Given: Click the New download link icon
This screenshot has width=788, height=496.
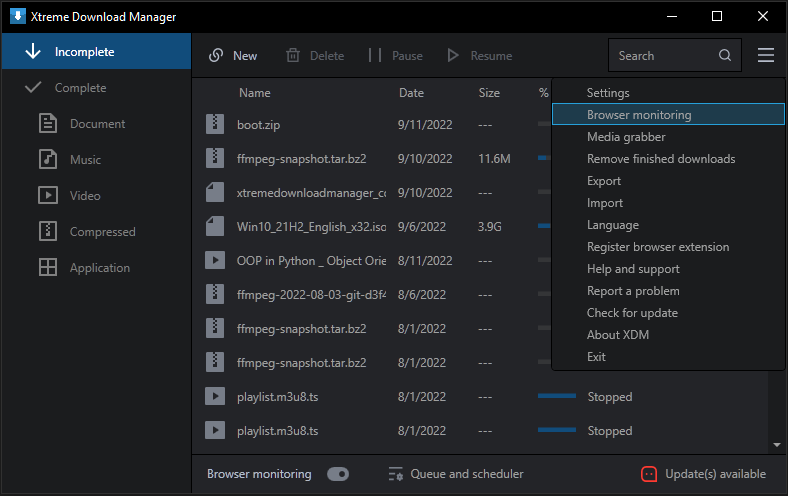Looking at the screenshot, I should tap(216, 55).
